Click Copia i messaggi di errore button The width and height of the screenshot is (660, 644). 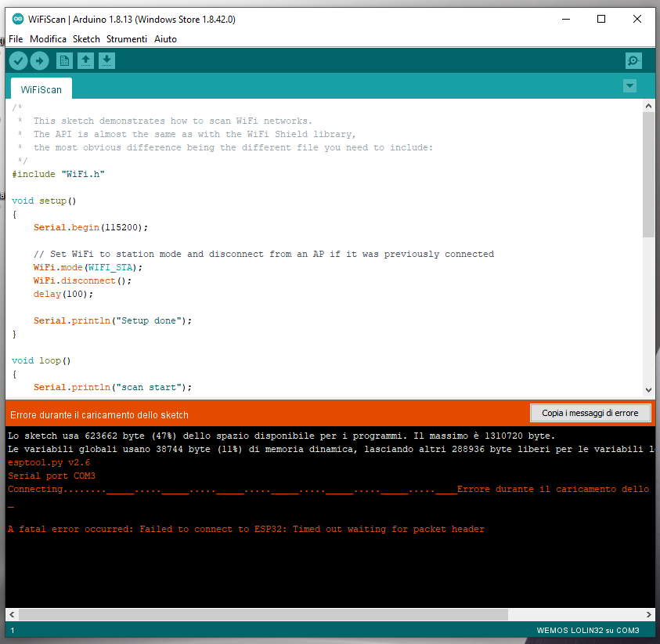590,413
